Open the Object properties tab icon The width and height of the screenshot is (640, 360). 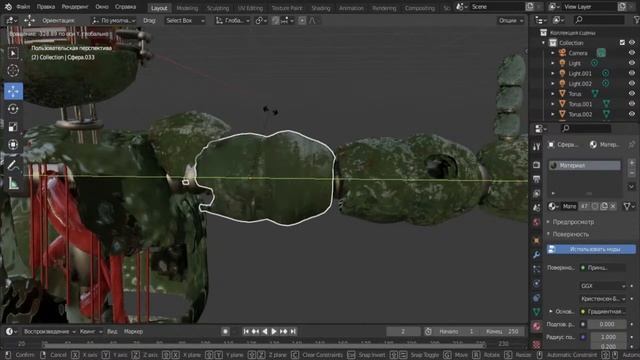coord(537,240)
